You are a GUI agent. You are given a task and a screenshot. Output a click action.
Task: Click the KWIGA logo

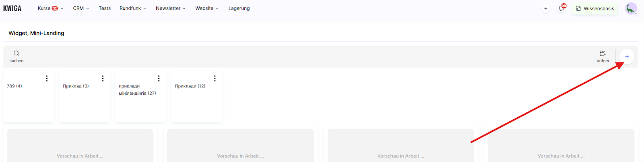pyautogui.click(x=12, y=8)
